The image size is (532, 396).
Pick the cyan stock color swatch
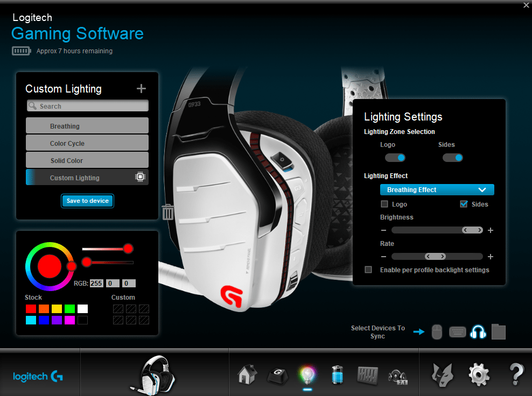tap(31, 320)
